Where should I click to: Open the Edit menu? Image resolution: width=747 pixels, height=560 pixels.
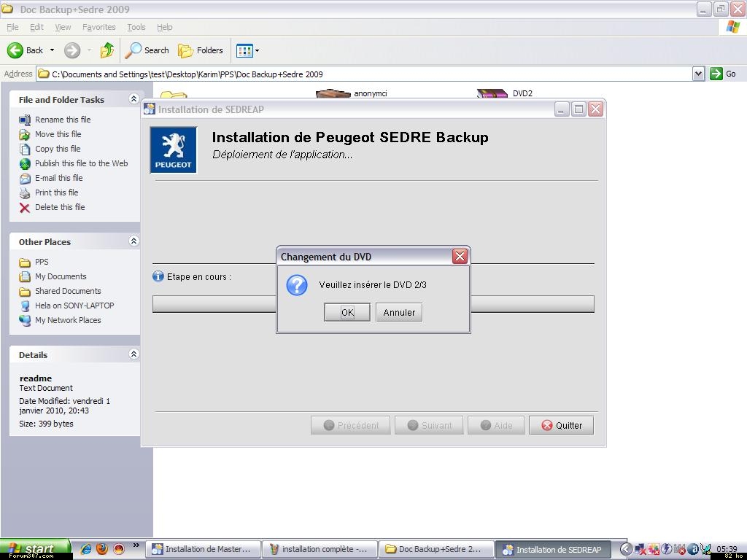36,27
